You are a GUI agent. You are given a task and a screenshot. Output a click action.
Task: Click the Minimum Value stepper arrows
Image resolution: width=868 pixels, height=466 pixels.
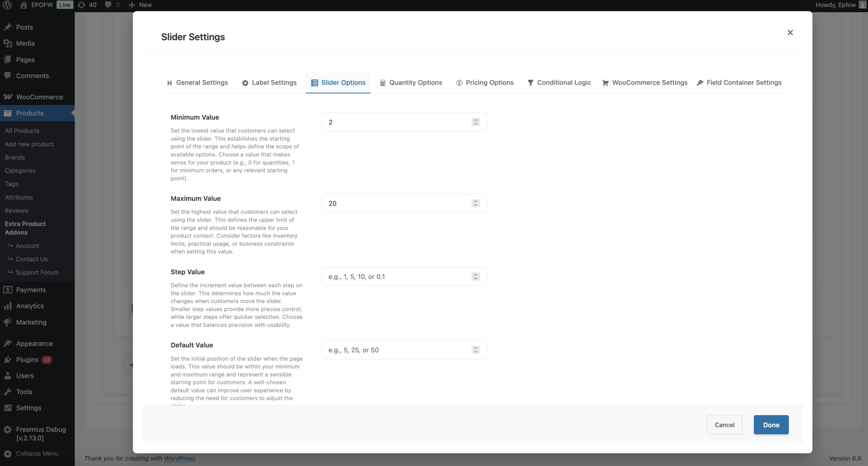475,122
